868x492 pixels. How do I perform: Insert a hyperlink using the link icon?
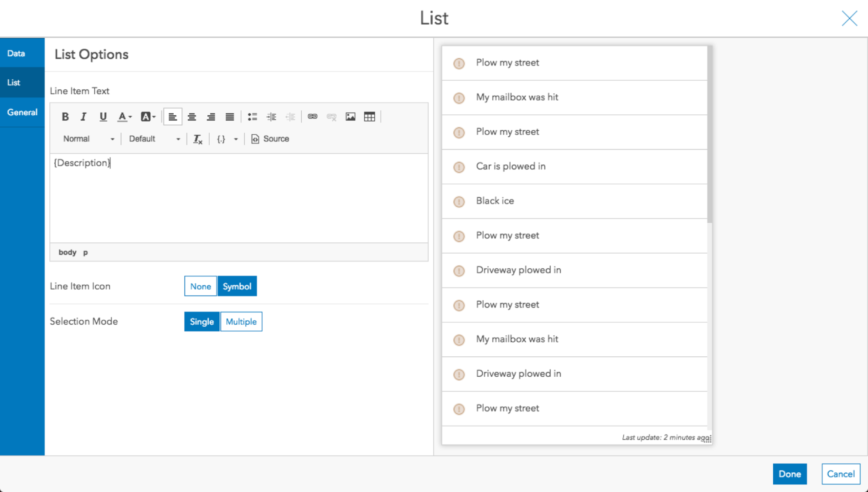[x=312, y=117]
